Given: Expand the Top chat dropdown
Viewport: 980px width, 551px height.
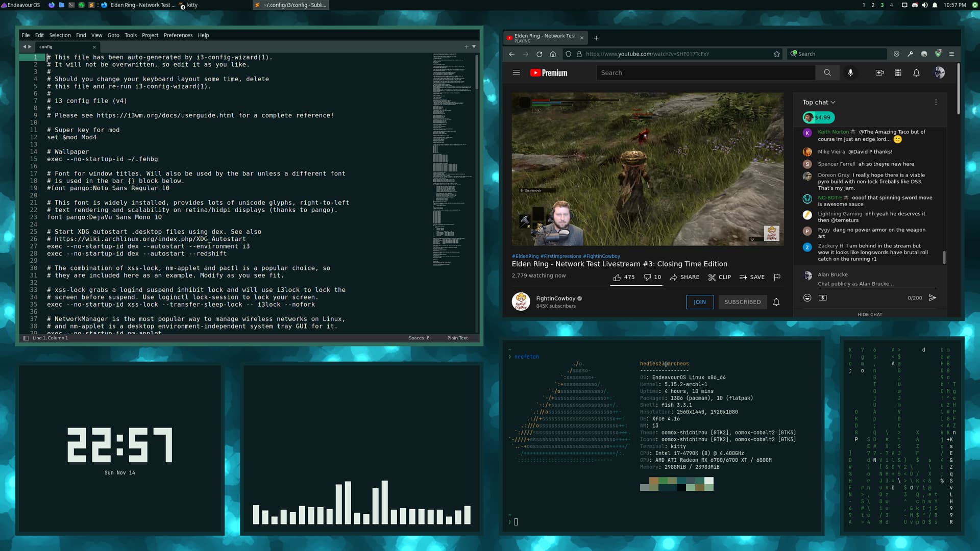Looking at the screenshot, I should click(x=819, y=102).
